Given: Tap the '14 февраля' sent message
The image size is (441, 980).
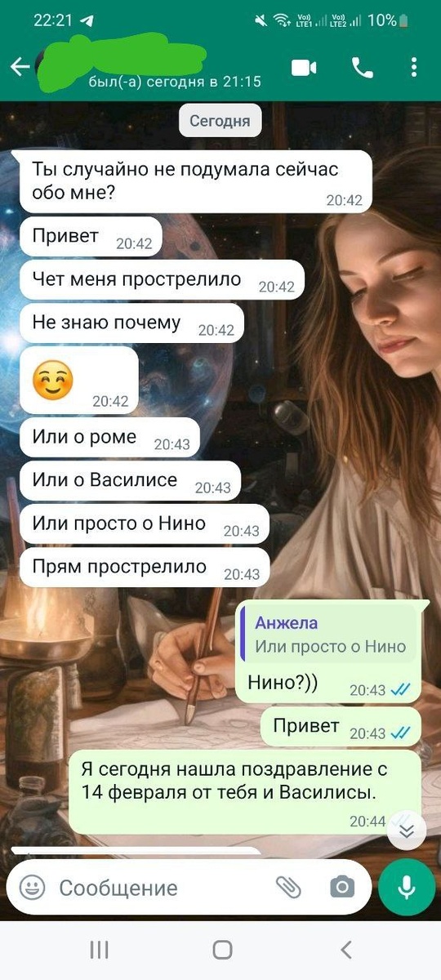Looking at the screenshot, I should click(x=245, y=792).
